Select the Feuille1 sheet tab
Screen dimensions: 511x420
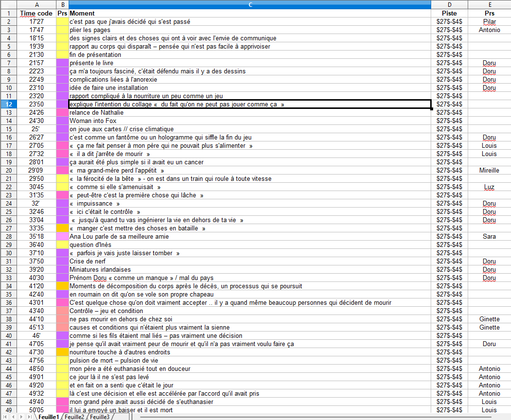click(x=49, y=417)
